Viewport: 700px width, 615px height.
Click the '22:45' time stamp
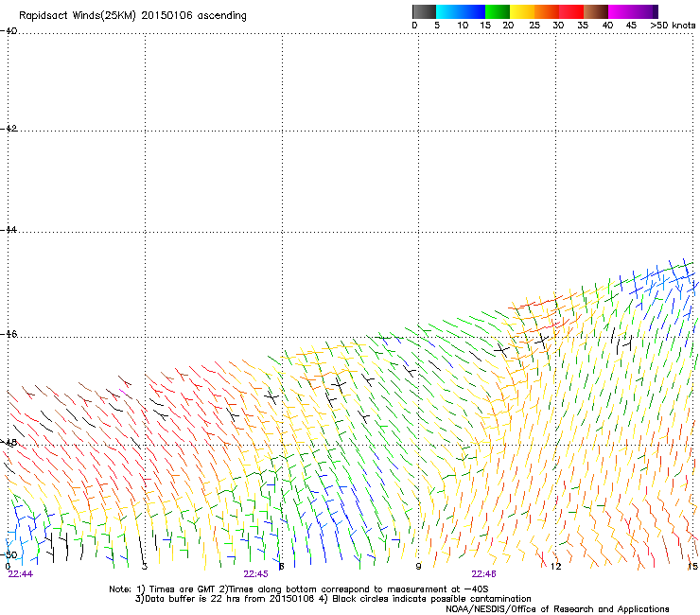click(x=255, y=574)
